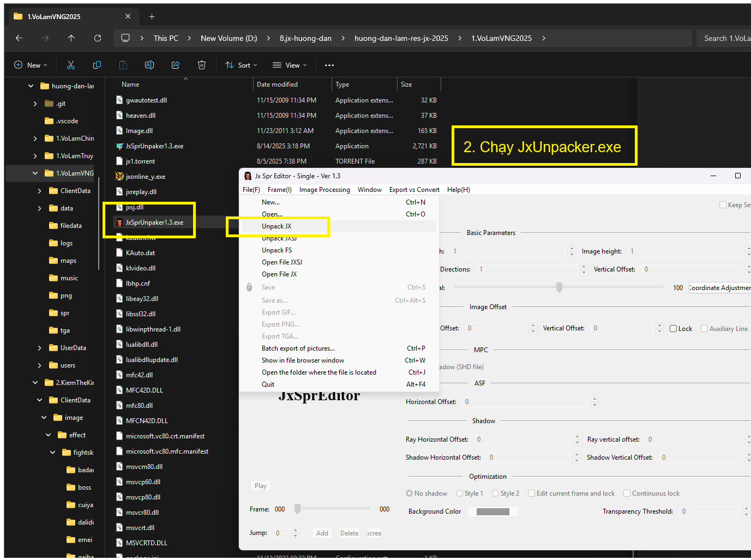Click the Background Color swatch
Viewport: 751px width, 560px height.
pos(492,511)
